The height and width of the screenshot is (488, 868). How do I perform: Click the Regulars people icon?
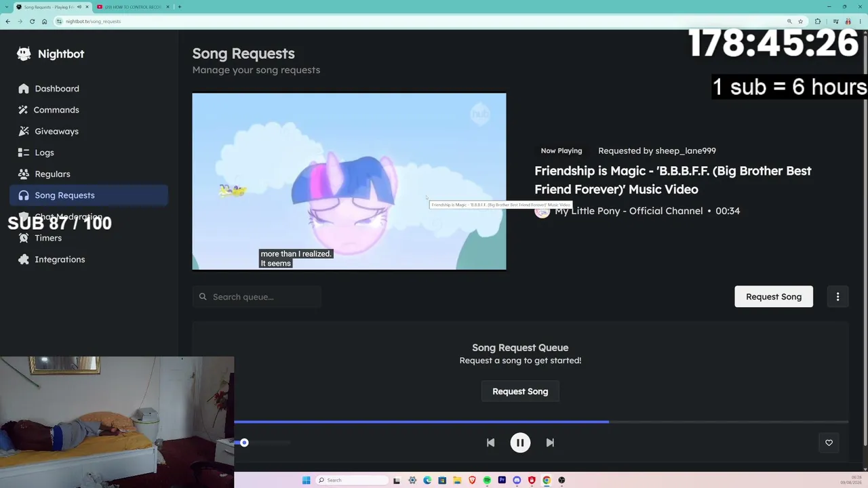(24, 174)
